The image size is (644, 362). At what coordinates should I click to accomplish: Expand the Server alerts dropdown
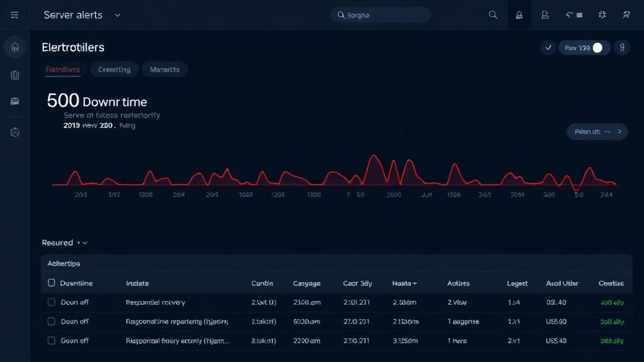pyautogui.click(x=117, y=14)
